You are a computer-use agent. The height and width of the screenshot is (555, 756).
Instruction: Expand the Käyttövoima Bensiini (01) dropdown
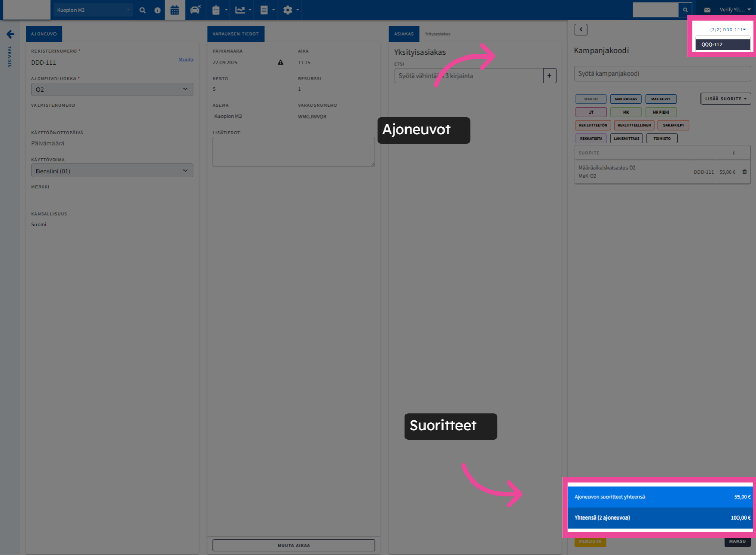(112, 171)
